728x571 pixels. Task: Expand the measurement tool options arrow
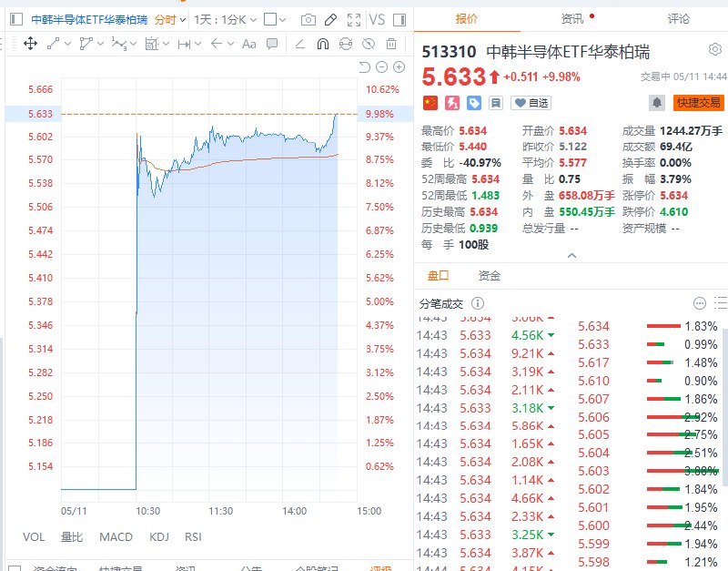pyautogui.click(x=166, y=44)
